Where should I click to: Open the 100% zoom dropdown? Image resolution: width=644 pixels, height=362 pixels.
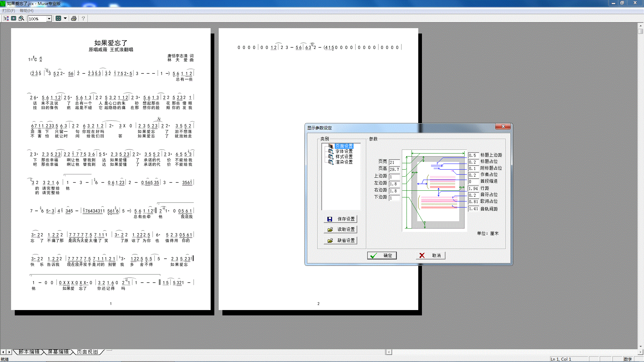click(49, 19)
